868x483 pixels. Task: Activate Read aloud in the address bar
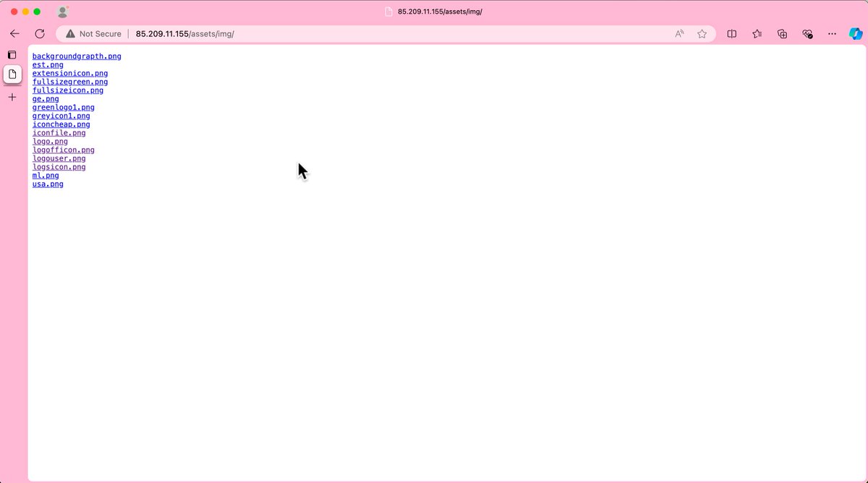[x=679, y=34]
